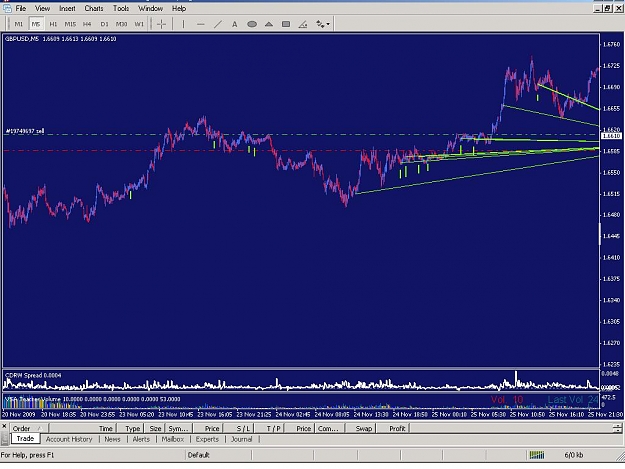Image resolution: width=625 pixels, height=469 pixels.
Task: Open the Charts menu
Action: 94,8
